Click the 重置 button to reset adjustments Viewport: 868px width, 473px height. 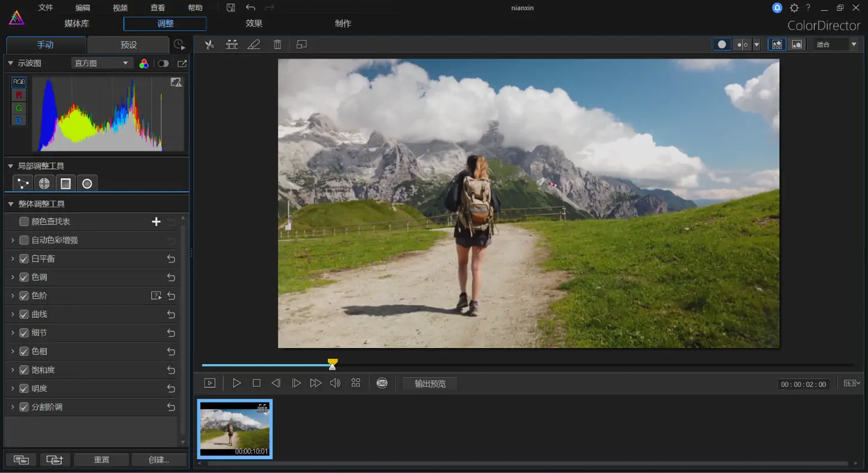click(101, 459)
